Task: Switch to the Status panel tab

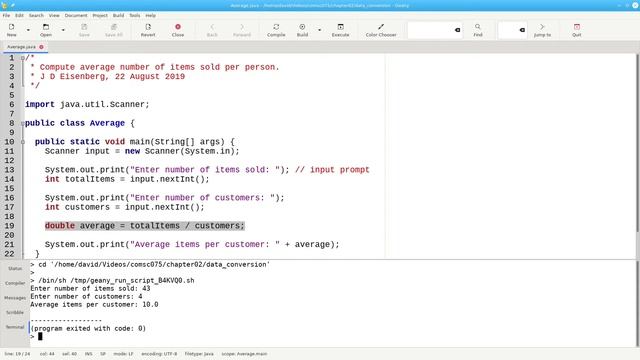Action: [15, 269]
